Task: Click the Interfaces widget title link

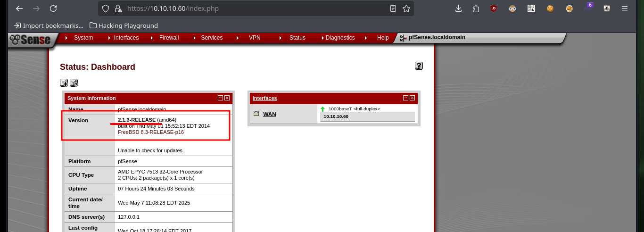Action: point(265,98)
